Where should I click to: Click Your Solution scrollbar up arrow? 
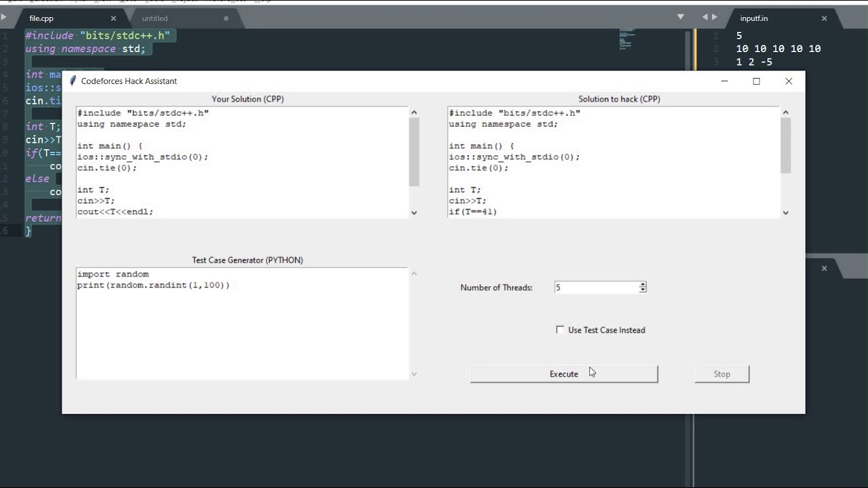tap(414, 113)
